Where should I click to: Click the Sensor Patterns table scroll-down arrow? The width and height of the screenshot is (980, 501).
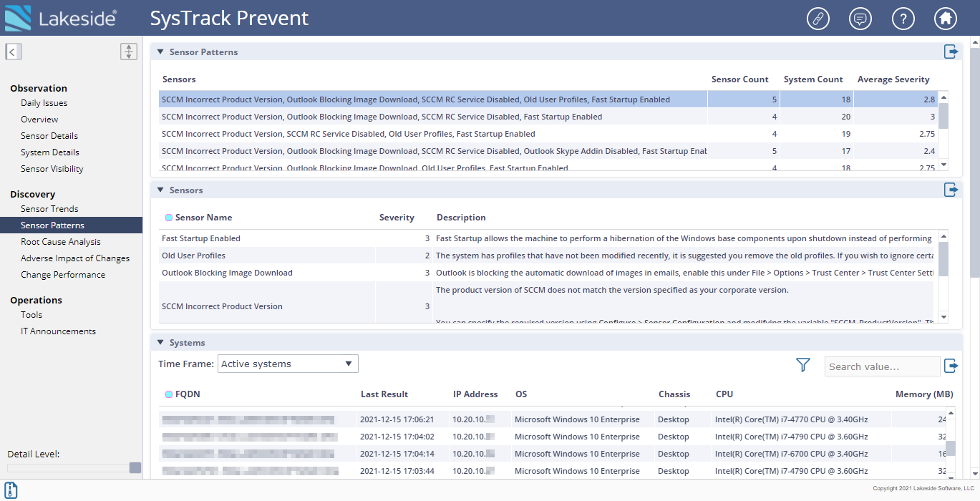pos(943,165)
